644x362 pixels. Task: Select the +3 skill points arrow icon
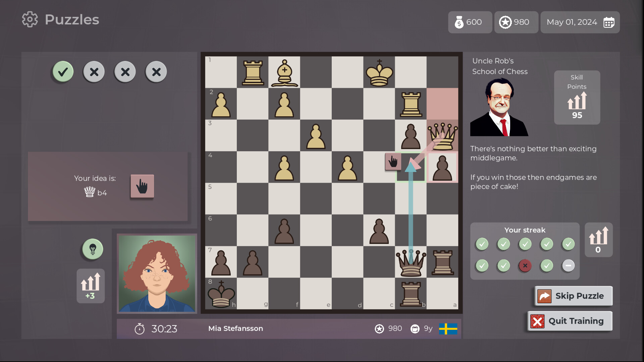pos(90,286)
